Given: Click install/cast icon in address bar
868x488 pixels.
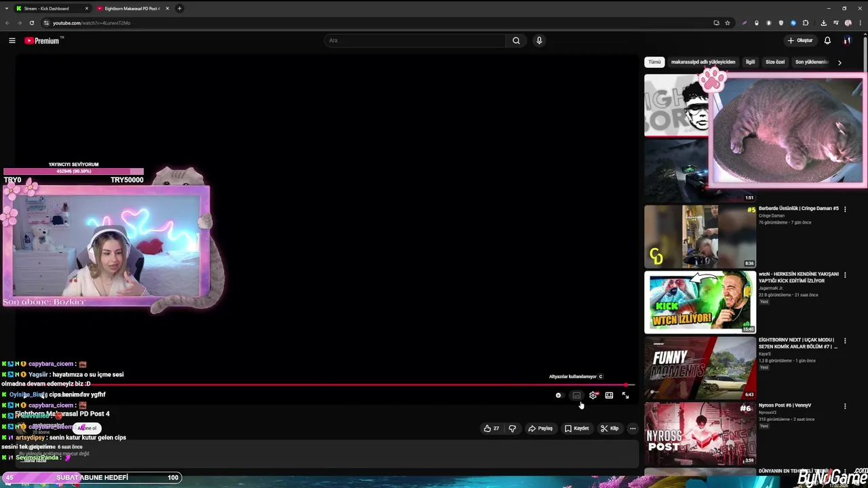Looking at the screenshot, I should pos(716,23).
